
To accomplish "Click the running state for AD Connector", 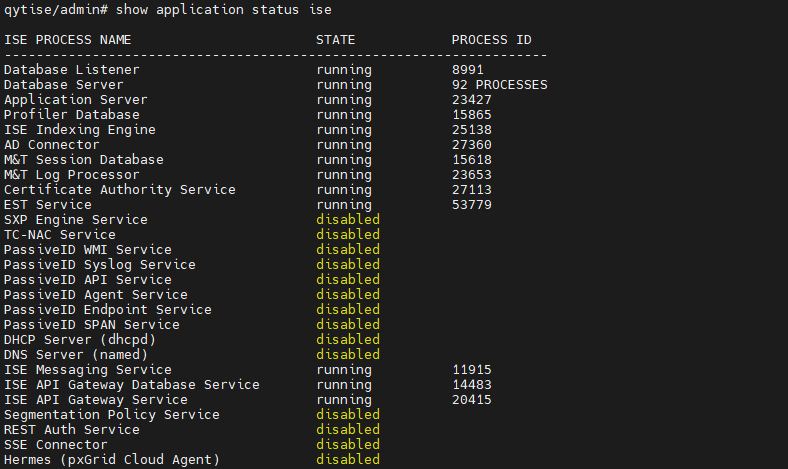I will 344,145.
